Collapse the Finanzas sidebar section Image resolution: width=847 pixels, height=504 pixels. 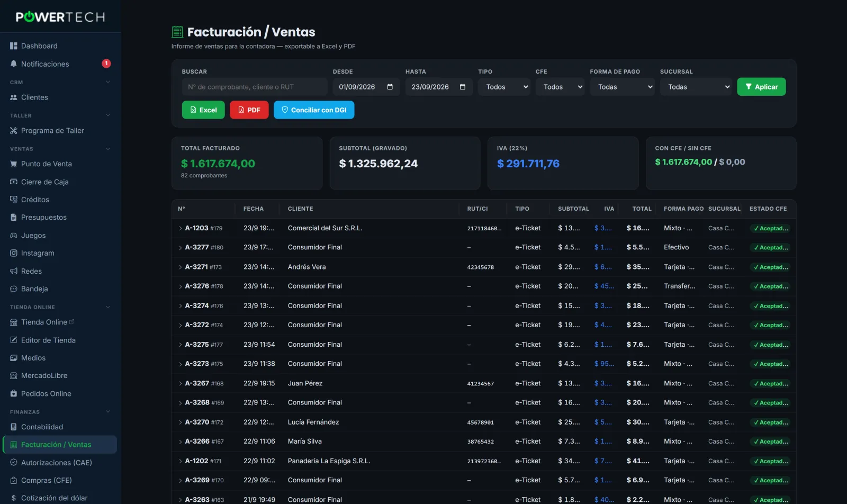click(x=108, y=412)
